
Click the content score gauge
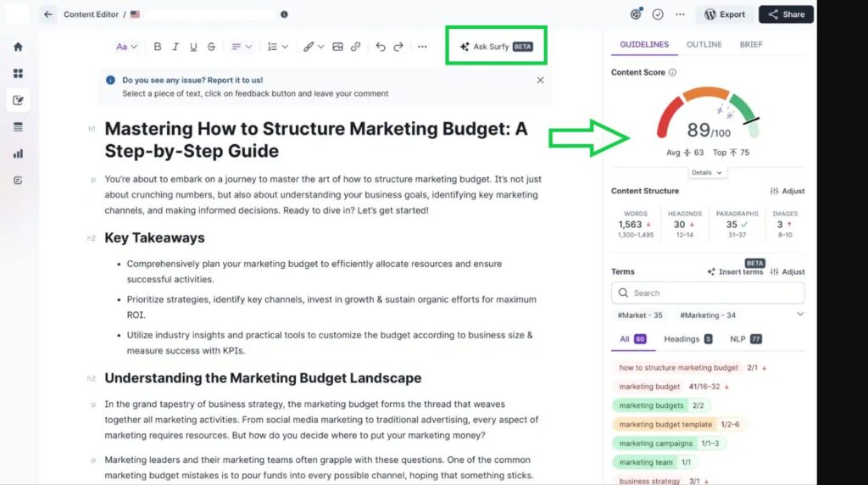(x=708, y=114)
